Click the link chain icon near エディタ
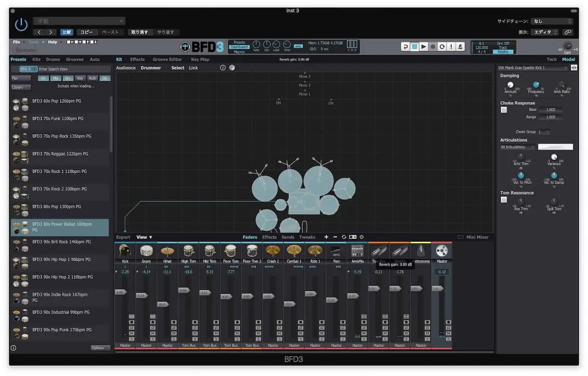Image resolution: width=588 pixels, height=376 pixels. [568, 32]
